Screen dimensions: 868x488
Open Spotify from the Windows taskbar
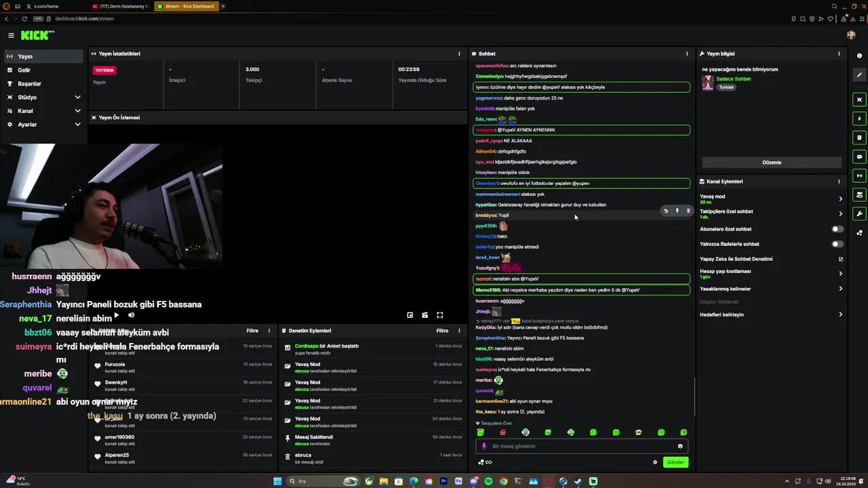[488, 481]
